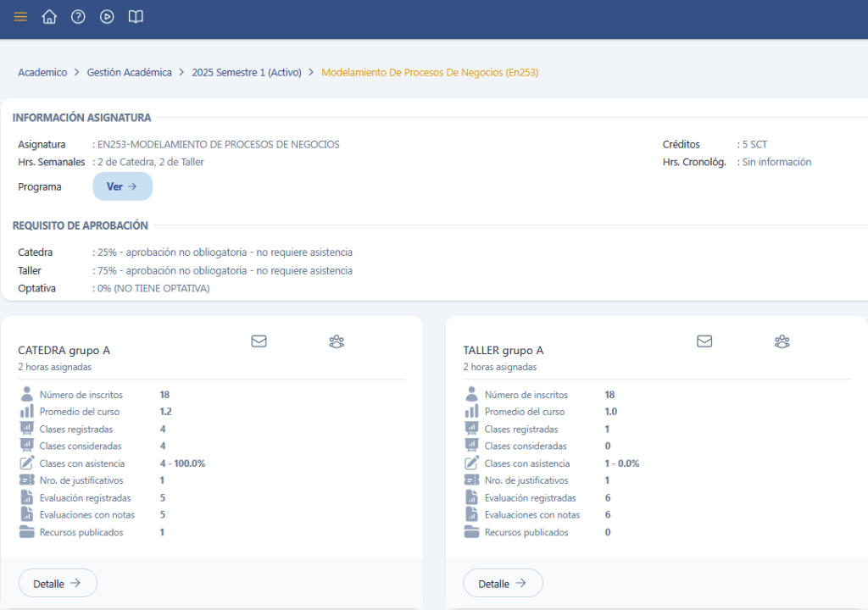Open Detalle for TALLER grupo A
The image size is (868, 610).
pyautogui.click(x=503, y=583)
